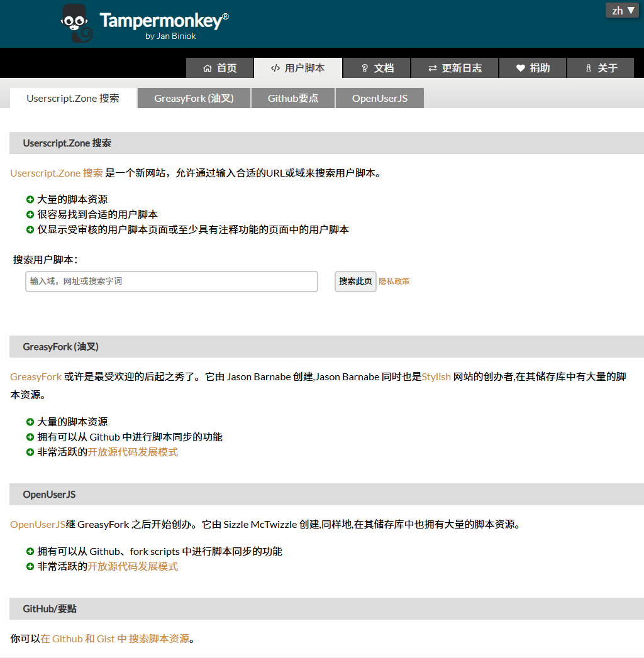Open the 隐私政策 privacy policy link
Viewport: 644px width, 658px height.
[394, 282]
